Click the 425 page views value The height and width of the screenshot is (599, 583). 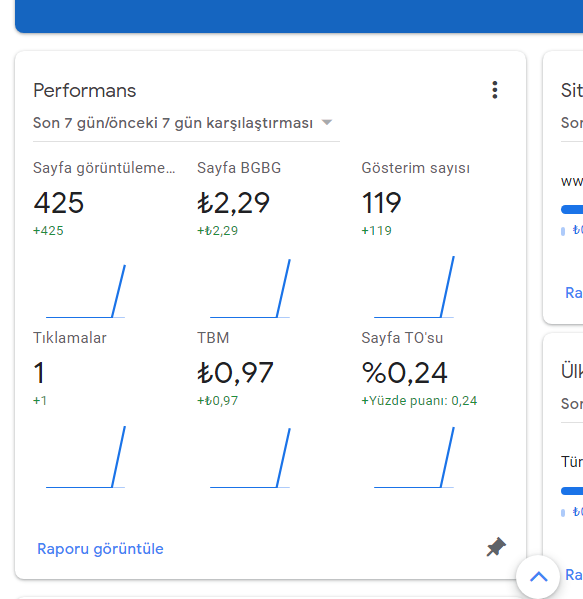point(58,202)
